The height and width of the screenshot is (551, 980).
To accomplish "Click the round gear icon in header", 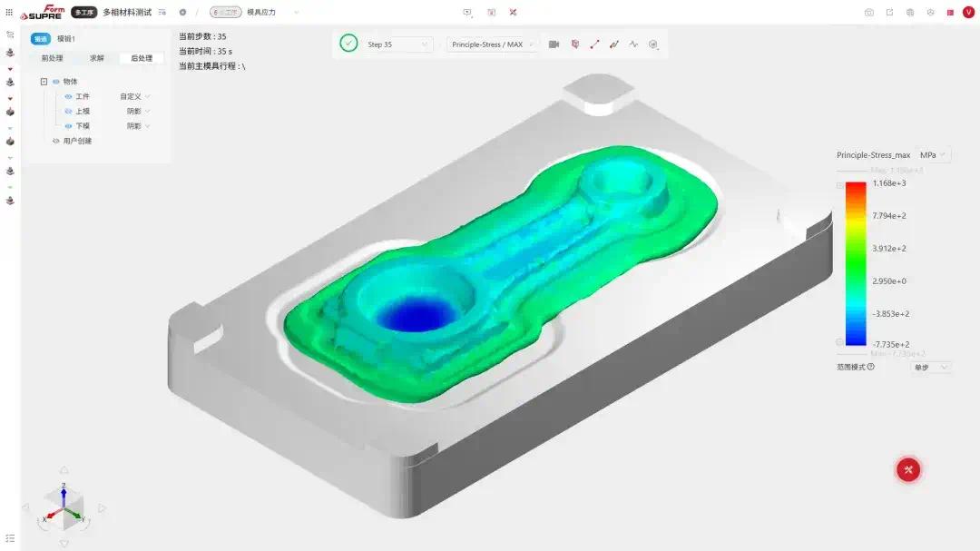I will point(182,13).
